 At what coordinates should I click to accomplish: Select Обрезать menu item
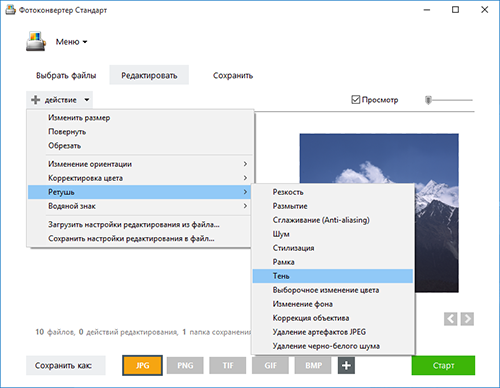[x=140, y=146]
